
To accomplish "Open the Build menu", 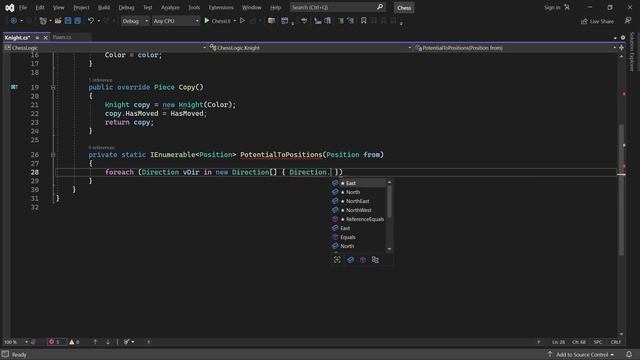I will [104, 7].
